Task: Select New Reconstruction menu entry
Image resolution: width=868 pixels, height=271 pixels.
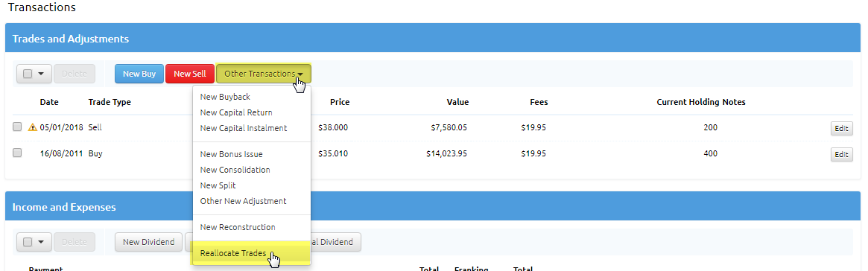Action: point(238,227)
